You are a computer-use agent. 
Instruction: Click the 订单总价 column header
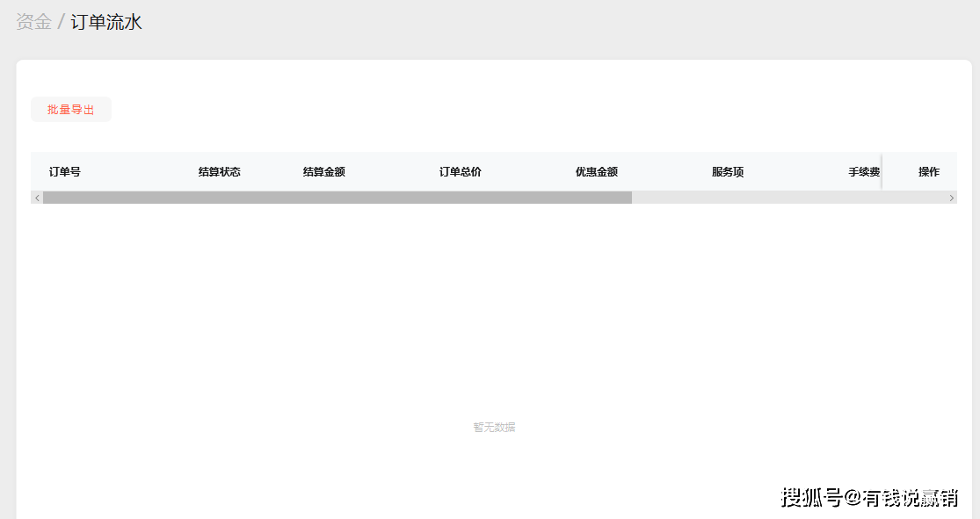461,171
